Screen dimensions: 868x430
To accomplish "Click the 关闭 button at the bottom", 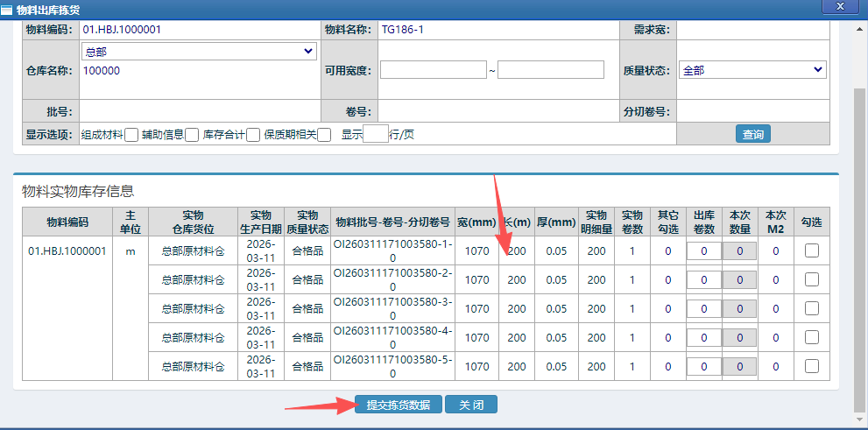I will (471, 405).
